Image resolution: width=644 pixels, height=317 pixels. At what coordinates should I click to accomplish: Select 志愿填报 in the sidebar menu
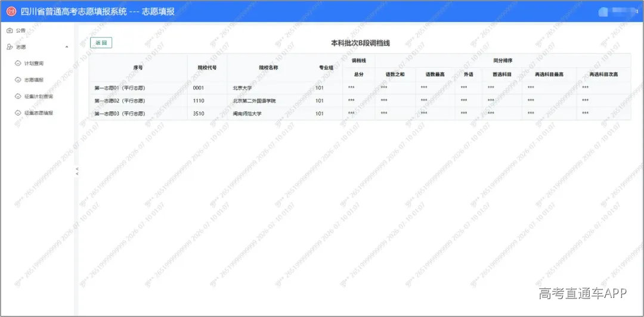(33, 80)
